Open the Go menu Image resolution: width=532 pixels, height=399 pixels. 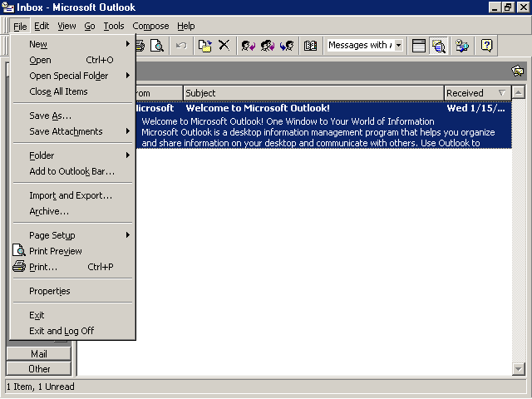pos(90,26)
